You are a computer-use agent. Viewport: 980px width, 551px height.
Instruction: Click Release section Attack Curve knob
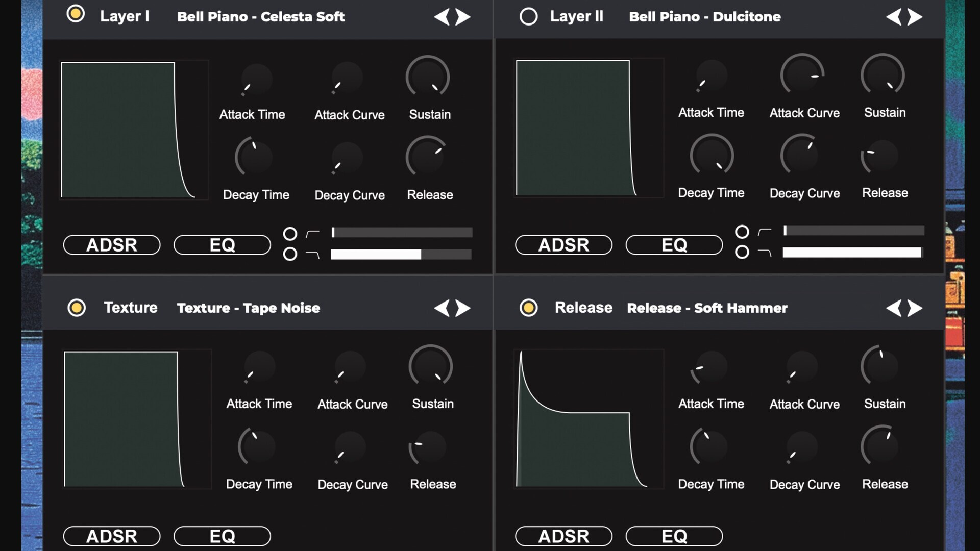(x=802, y=367)
